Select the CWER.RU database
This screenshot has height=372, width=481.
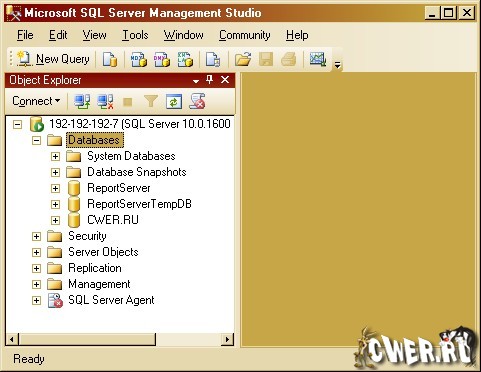(113, 220)
